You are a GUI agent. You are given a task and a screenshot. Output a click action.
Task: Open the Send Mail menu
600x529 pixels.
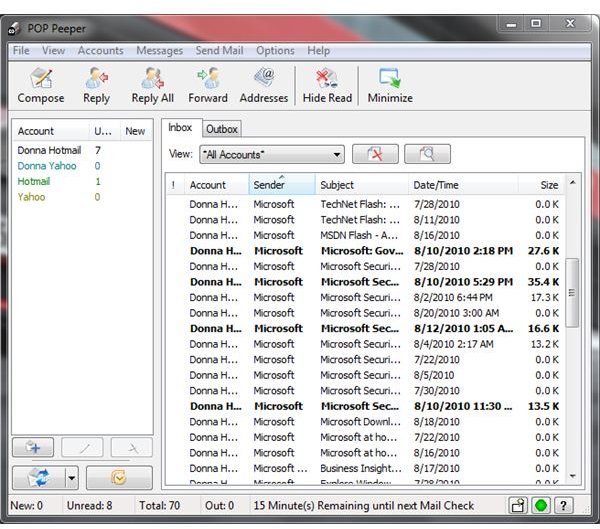point(219,51)
